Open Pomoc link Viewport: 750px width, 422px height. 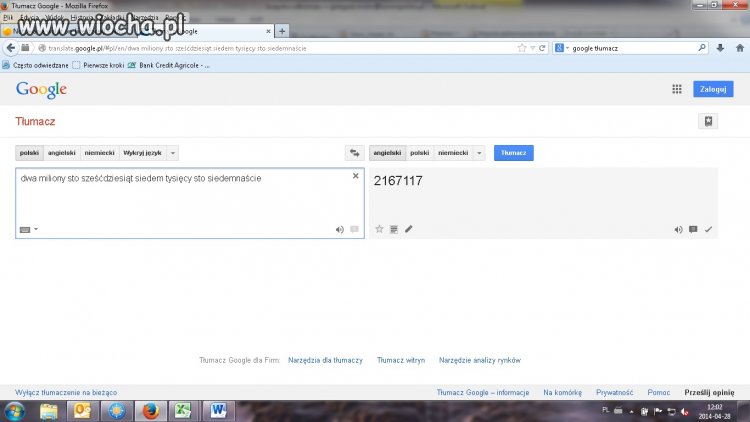click(659, 392)
